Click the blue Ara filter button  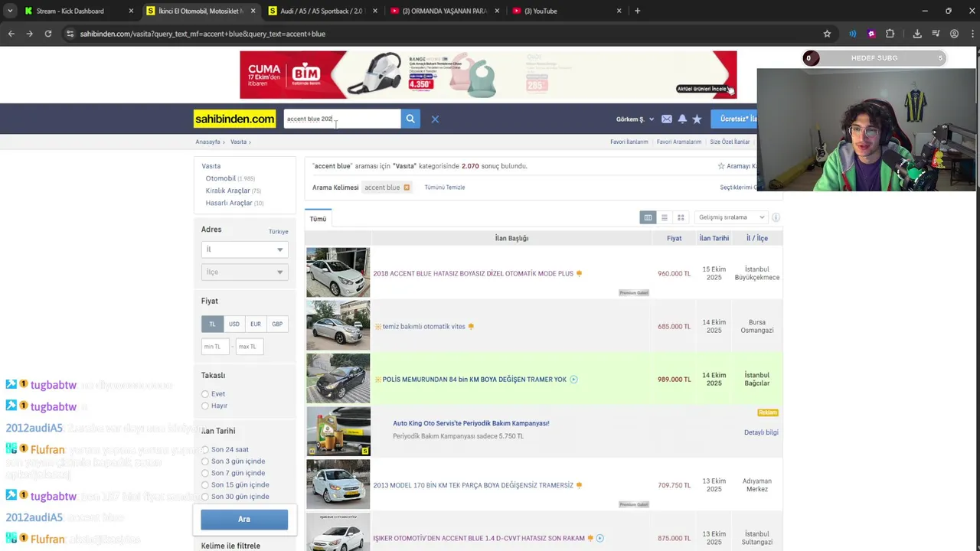(244, 519)
